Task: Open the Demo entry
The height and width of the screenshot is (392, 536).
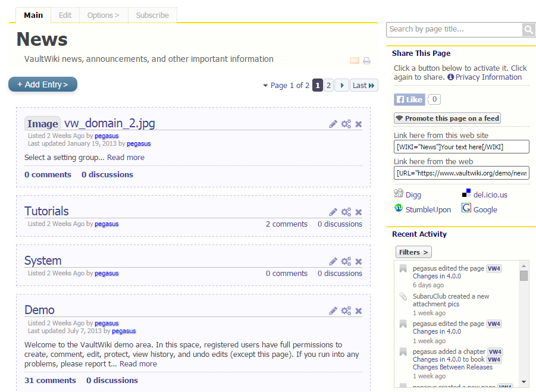Action: pos(39,310)
